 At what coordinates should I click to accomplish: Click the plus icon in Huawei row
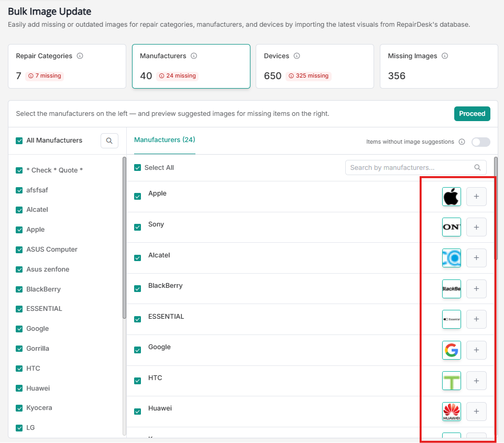476,412
